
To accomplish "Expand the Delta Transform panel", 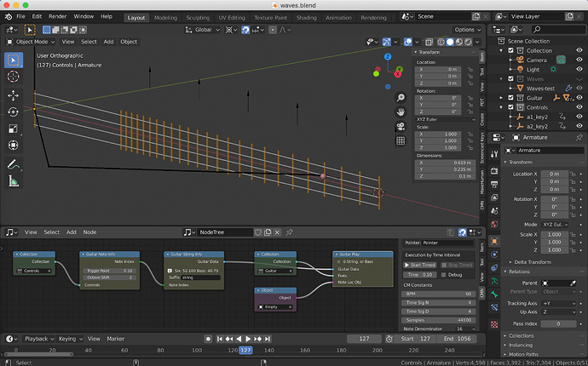I will pos(531,262).
